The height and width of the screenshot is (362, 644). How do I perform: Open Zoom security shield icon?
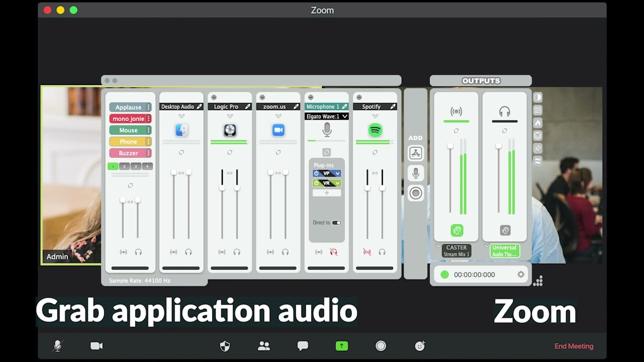(x=225, y=346)
